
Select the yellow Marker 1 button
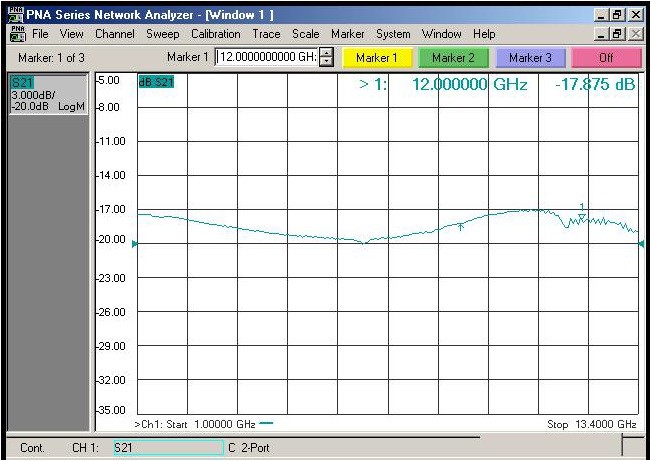[x=377, y=58]
